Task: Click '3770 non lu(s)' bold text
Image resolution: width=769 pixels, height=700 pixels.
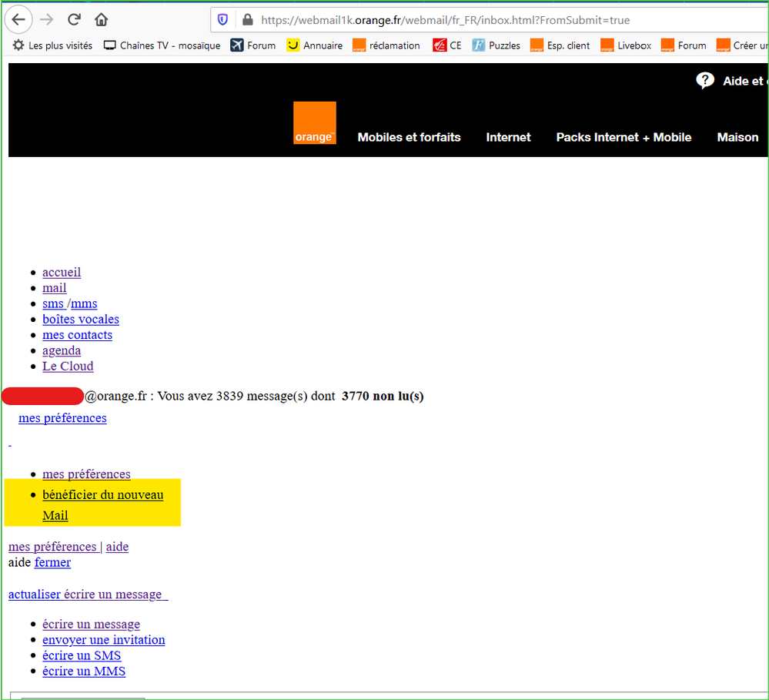Action: (383, 396)
